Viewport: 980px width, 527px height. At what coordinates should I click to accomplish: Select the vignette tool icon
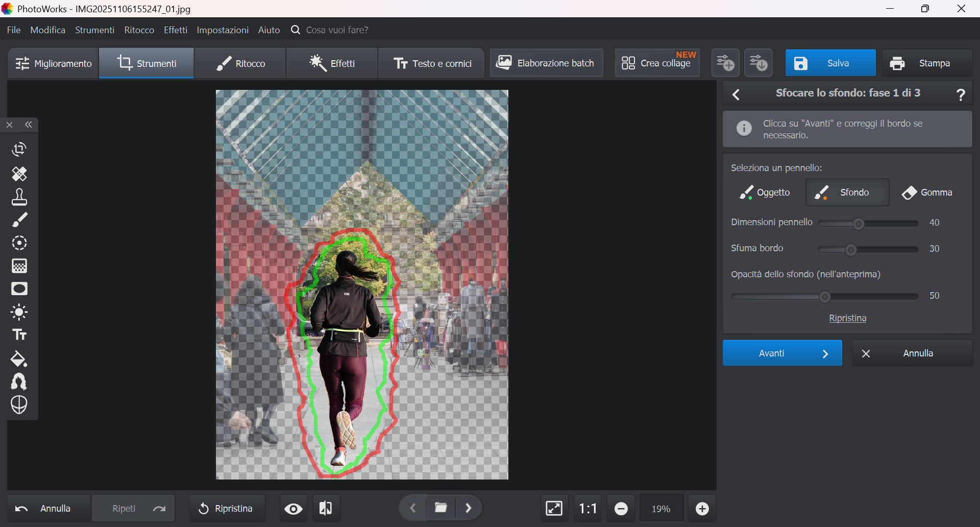(19, 289)
